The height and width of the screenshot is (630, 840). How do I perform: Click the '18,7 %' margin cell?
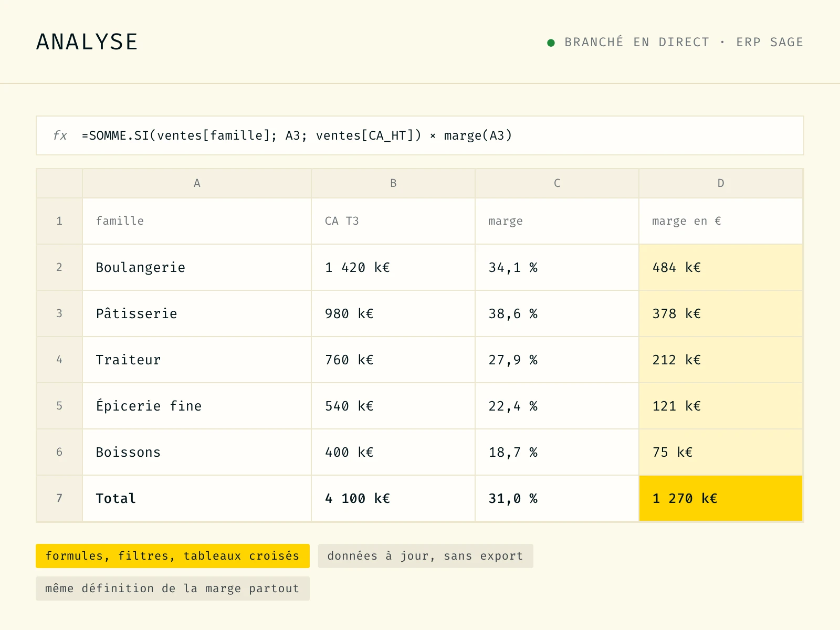557,452
